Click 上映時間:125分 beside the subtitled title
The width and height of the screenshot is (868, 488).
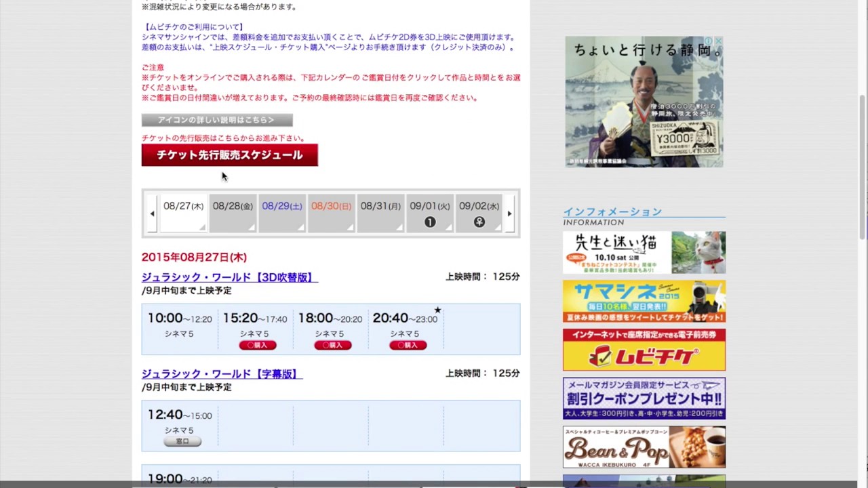click(483, 373)
